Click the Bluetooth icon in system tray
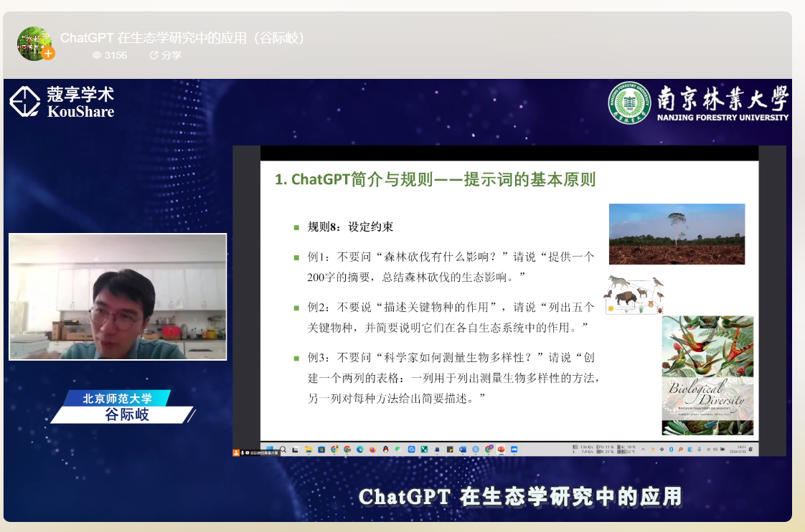805x532 pixels. click(671, 450)
